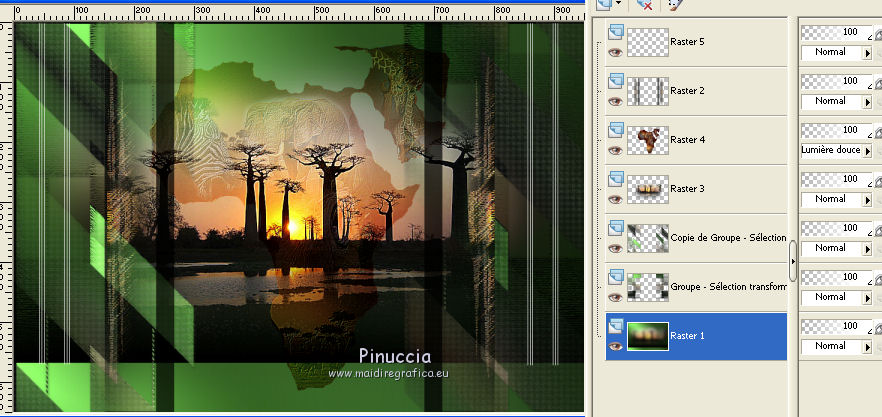Open blend mode dropdown for Groupe layer
Image resolution: width=882 pixels, height=417 pixels.
[x=867, y=298]
